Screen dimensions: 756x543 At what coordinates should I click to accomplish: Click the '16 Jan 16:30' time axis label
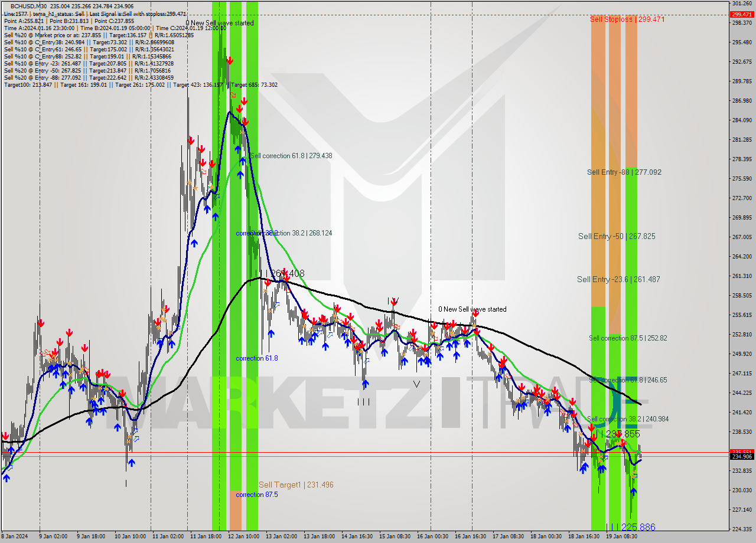click(470, 537)
